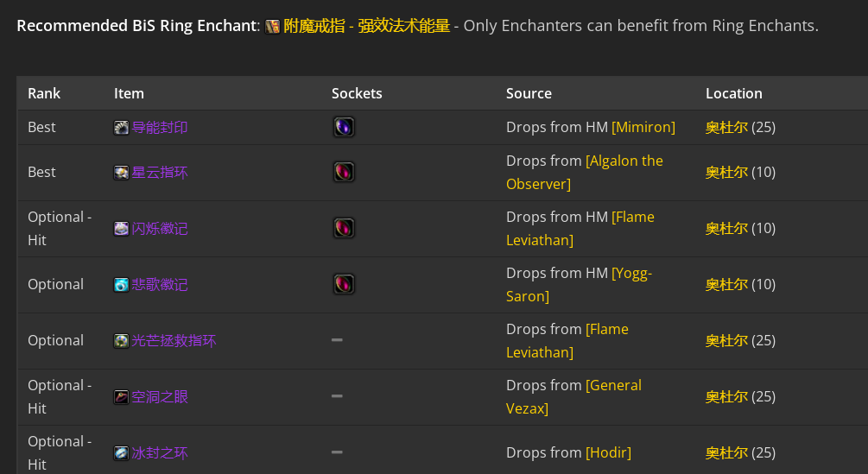Click the 闪烁徽记 item icon
Image resolution: width=868 pixels, height=474 pixels.
(x=121, y=229)
